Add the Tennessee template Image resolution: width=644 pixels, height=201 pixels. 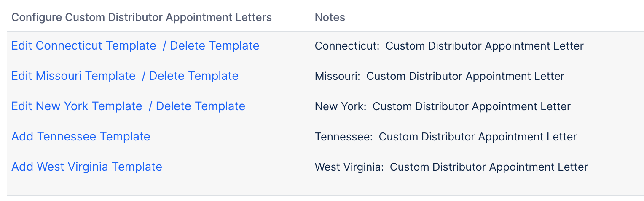point(80,137)
